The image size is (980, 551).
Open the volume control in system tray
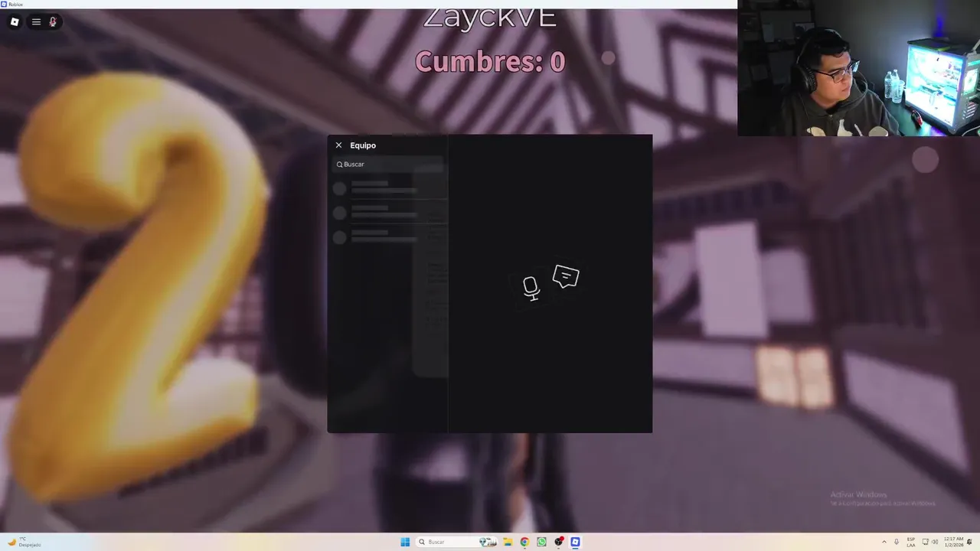click(935, 542)
